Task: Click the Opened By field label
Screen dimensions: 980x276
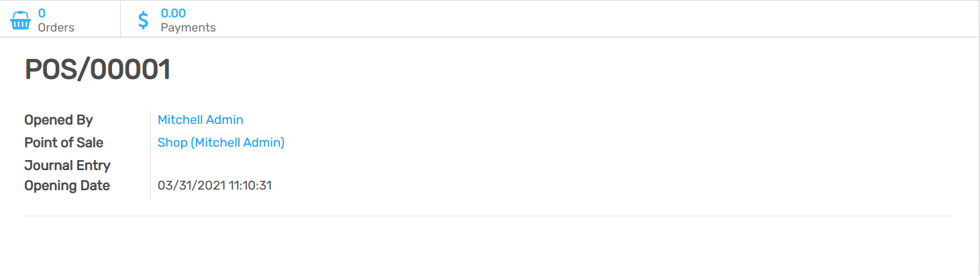Action: pyautogui.click(x=58, y=121)
